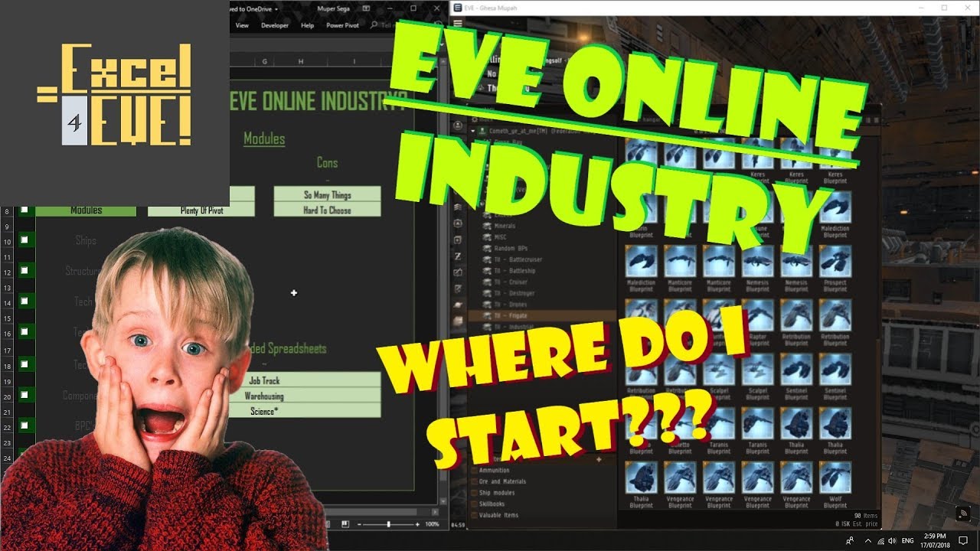The height and width of the screenshot is (551, 980).
Task: Select the TII – Destroyer container
Action: (x=514, y=293)
